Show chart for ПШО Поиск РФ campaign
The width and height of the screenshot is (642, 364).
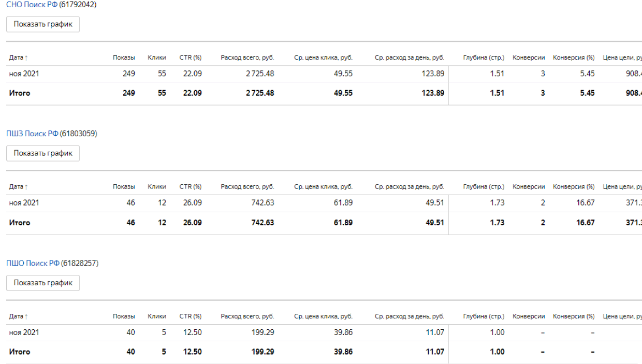tap(43, 283)
